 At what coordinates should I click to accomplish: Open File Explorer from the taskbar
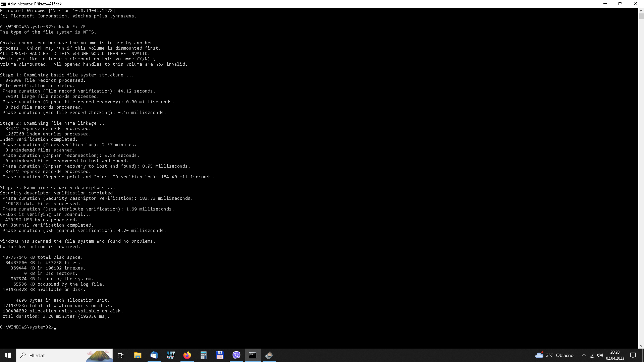(x=138, y=355)
